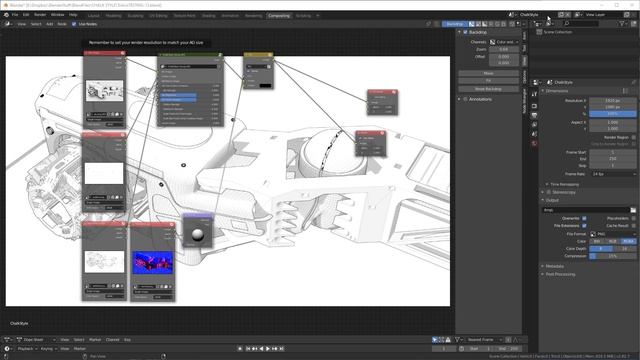Open the Window menu

(58, 15)
